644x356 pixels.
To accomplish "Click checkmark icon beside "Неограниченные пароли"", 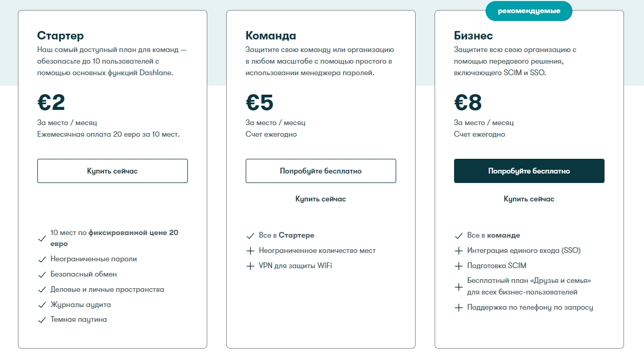I will [x=42, y=260].
